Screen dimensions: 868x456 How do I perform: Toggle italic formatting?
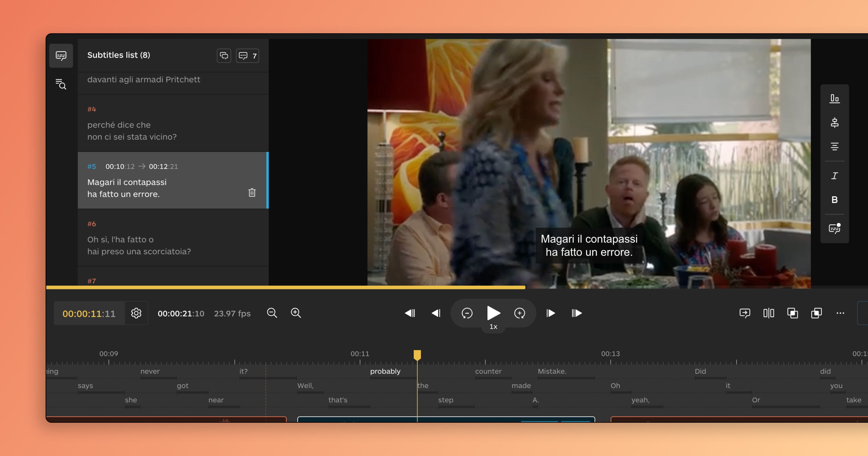click(835, 176)
